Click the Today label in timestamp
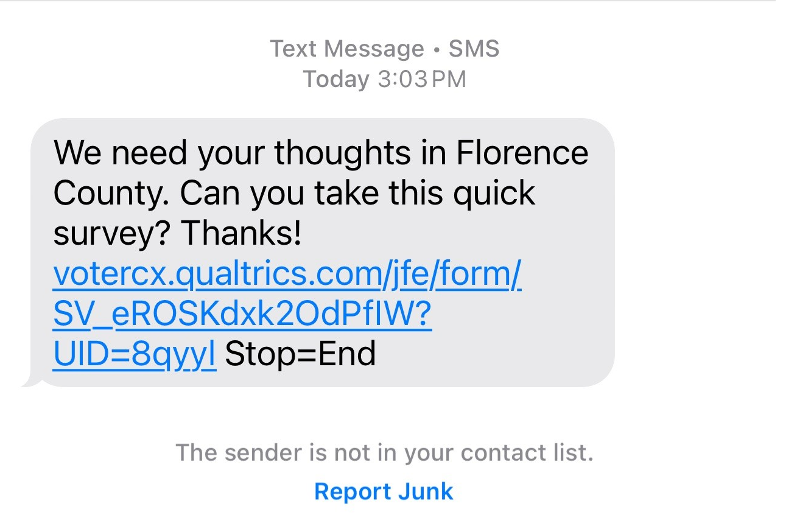 click(336, 79)
